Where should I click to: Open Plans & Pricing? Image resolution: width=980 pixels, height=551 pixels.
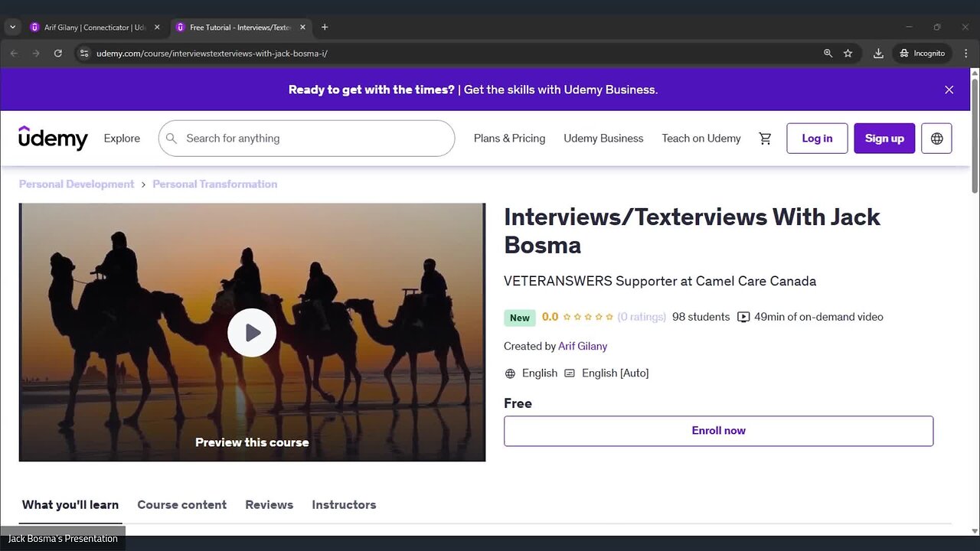(x=509, y=139)
